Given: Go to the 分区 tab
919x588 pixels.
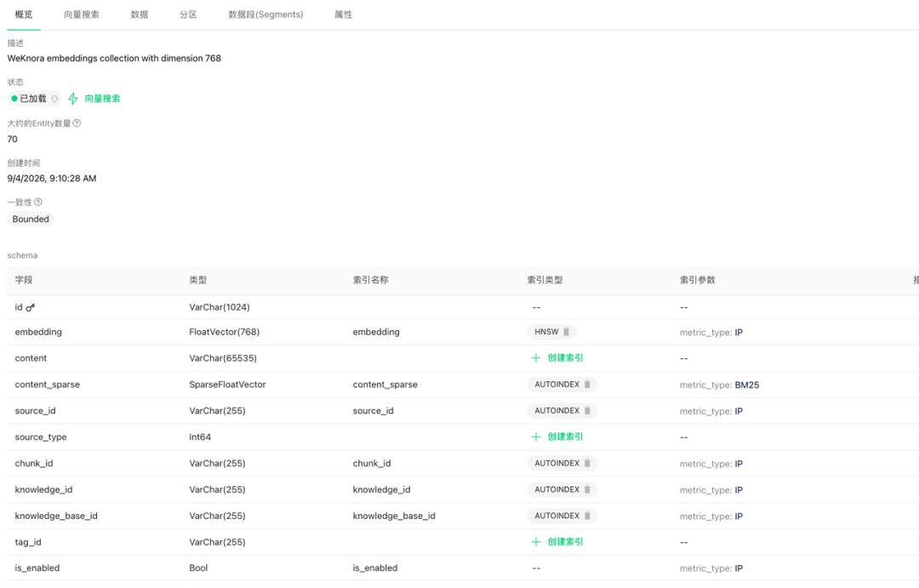Looking at the screenshot, I should [x=188, y=14].
